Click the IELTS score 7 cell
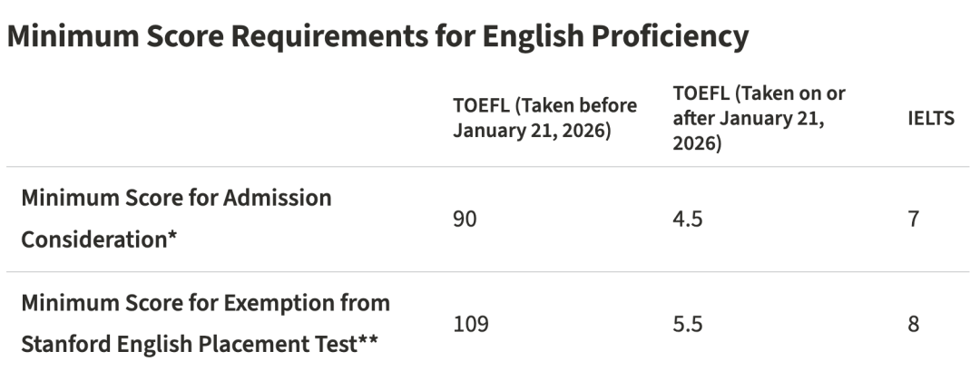980x381 pixels. coord(913,220)
